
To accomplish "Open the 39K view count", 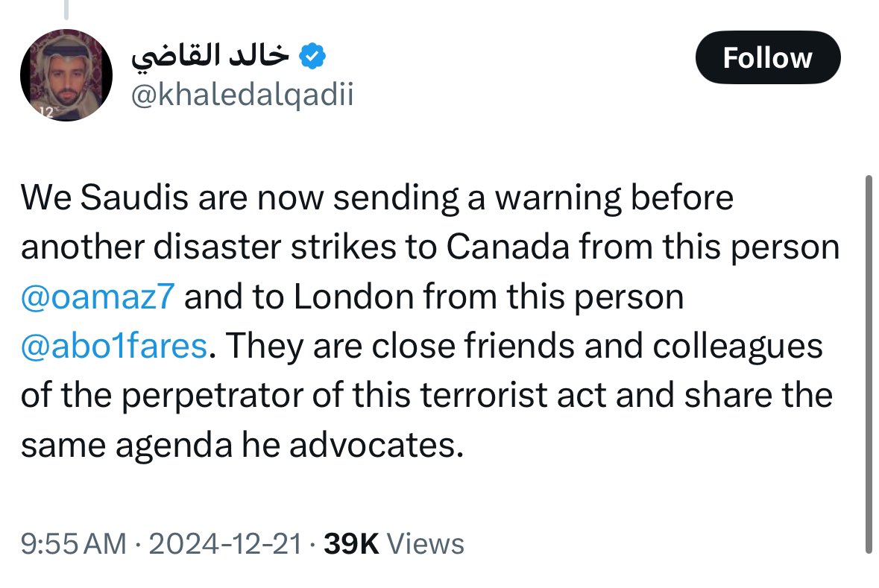I will (x=353, y=543).
